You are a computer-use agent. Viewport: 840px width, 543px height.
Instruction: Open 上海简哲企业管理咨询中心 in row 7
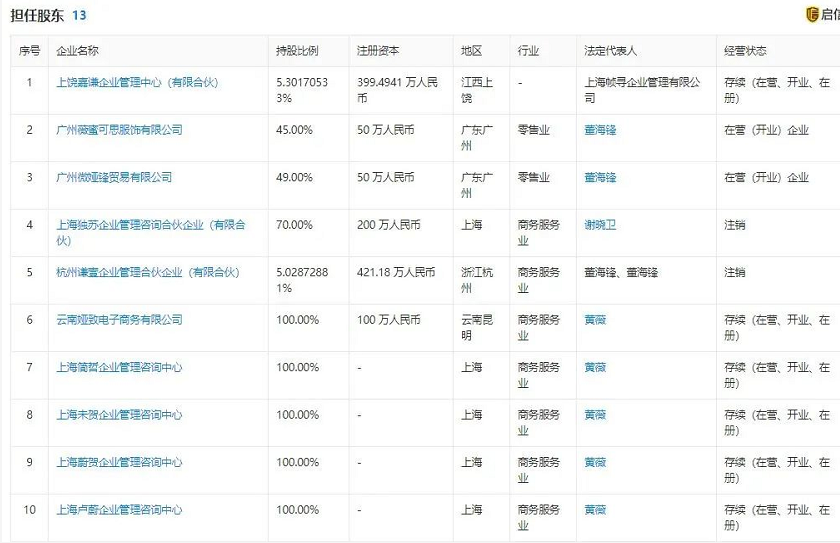pos(120,367)
